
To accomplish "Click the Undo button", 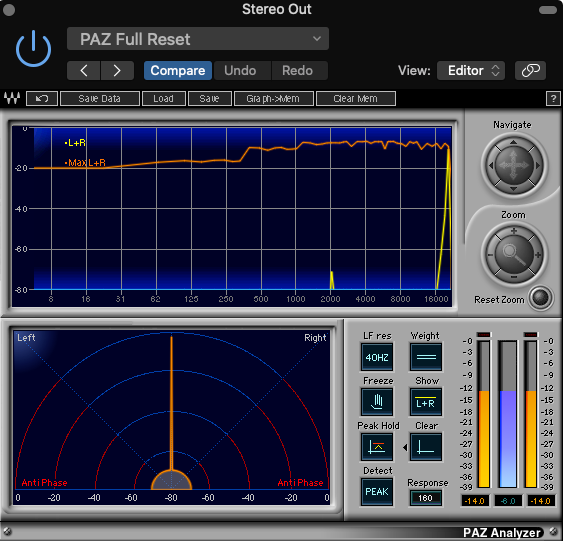I will tap(240, 70).
